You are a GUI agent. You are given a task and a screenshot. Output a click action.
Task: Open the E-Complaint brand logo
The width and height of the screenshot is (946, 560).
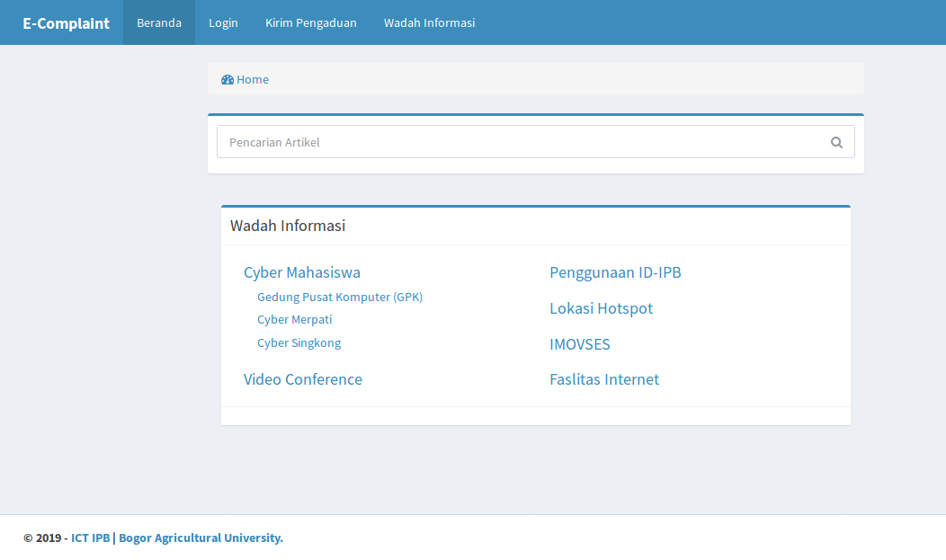click(x=66, y=23)
